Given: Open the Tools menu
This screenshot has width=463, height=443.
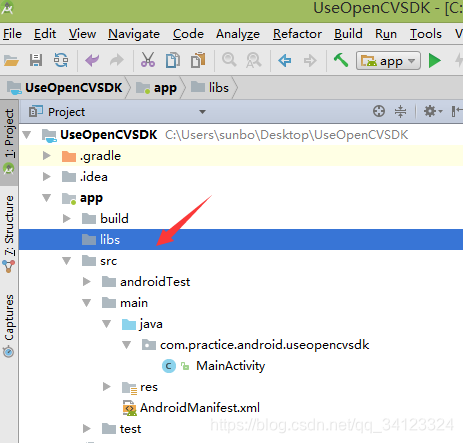Looking at the screenshot, I should pyautogui.click(x=426, y=34).
